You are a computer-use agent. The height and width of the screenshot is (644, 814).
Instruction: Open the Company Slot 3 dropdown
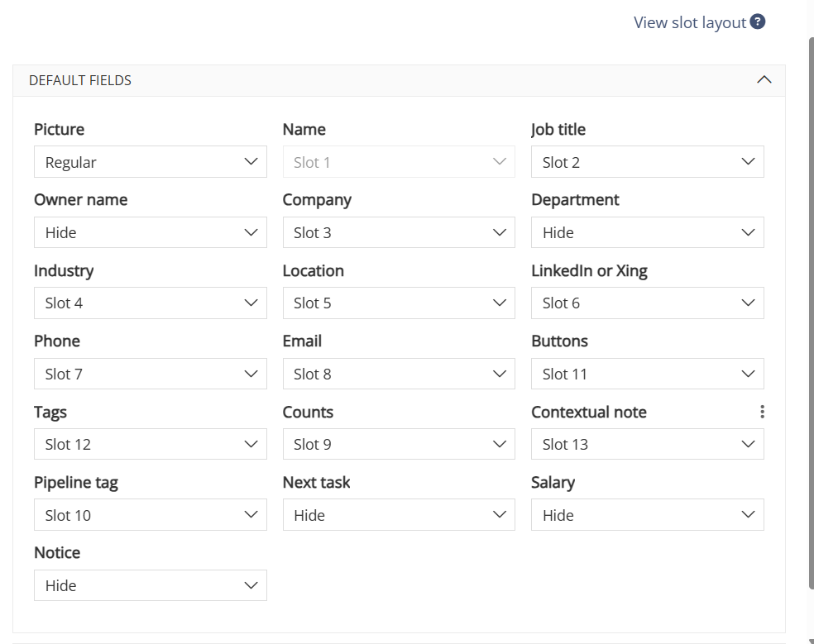coord(399,232)
